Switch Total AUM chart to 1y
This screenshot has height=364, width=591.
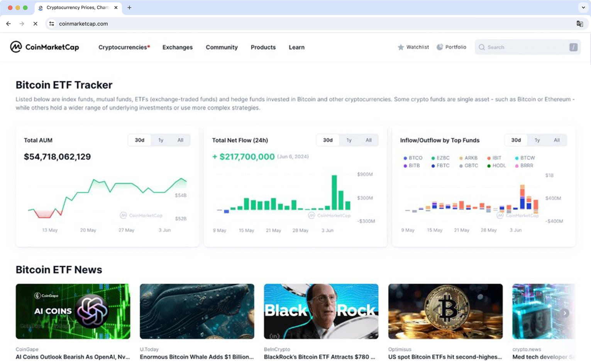tap(161, 140)
